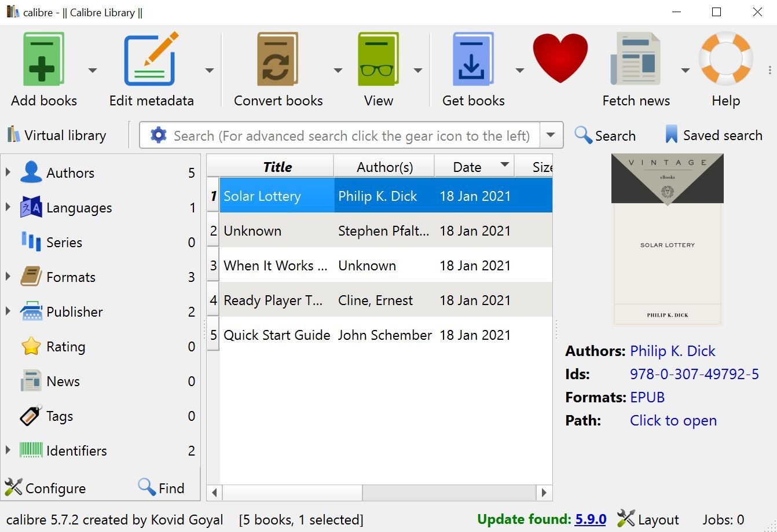Open the search history dropdown
777x532 pixels.
(x=551, y=135)
